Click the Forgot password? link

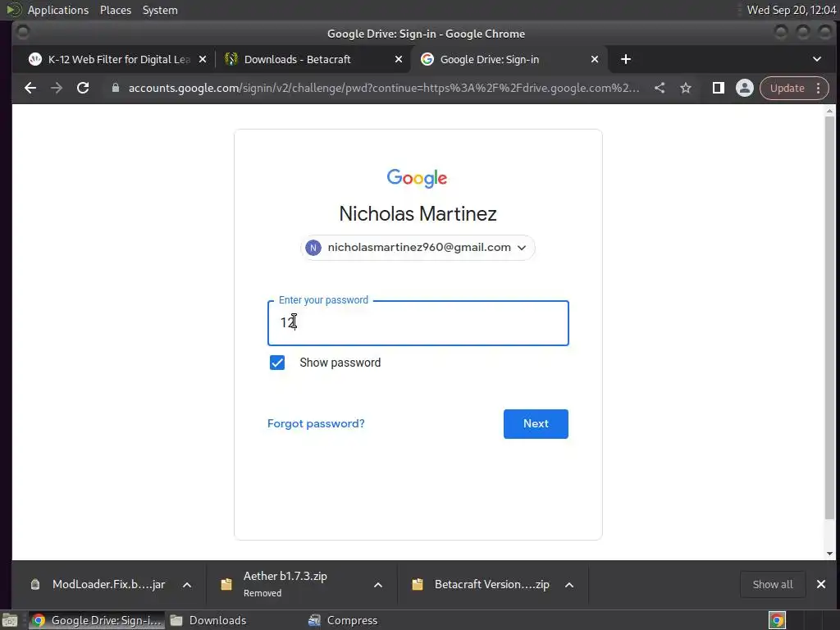[x=316, y=423]
